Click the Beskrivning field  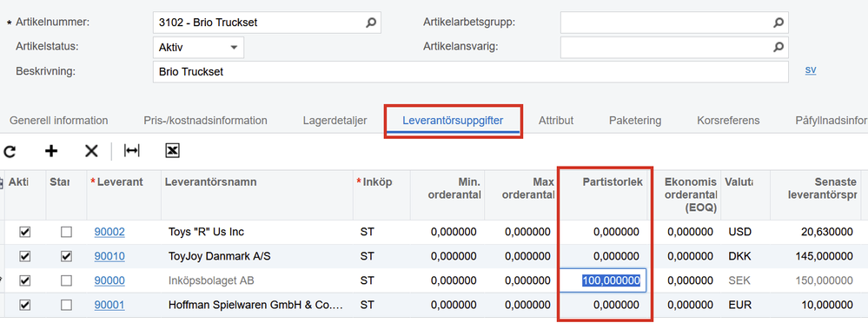(471, 72)
